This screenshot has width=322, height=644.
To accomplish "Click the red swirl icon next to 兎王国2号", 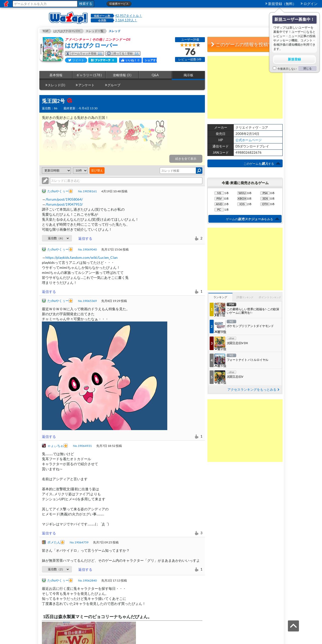I will point(70,101).
